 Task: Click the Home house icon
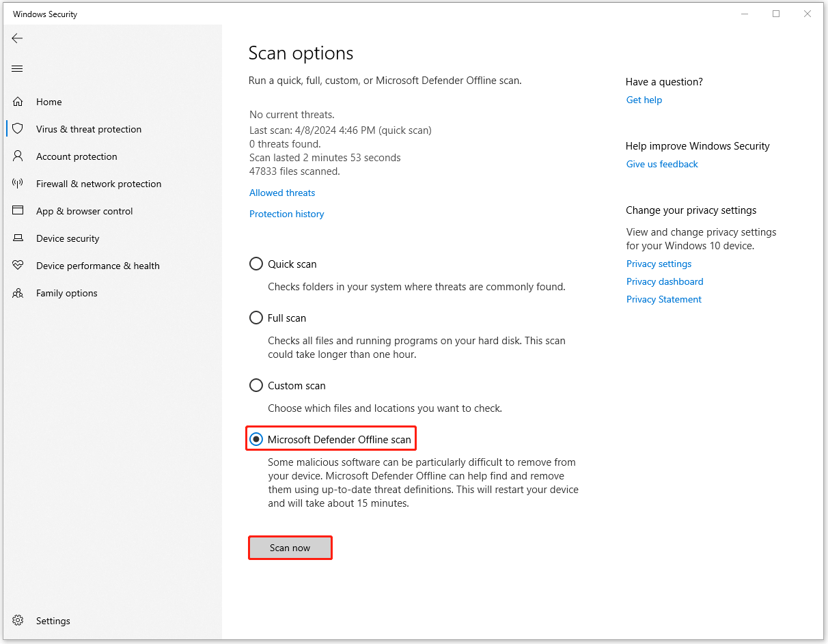pos(18,102)
